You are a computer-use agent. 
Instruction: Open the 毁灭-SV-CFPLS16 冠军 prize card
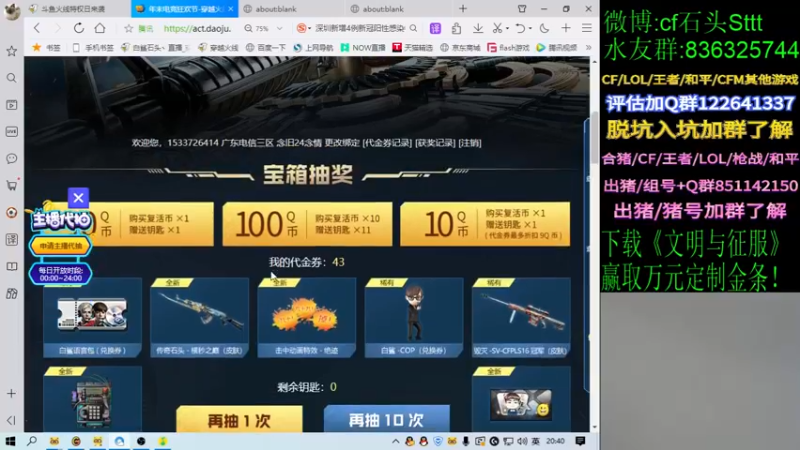point(521,317)
